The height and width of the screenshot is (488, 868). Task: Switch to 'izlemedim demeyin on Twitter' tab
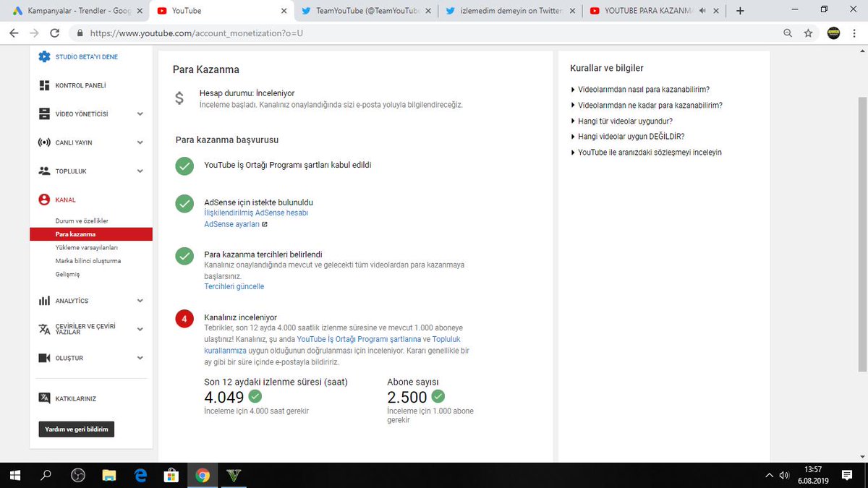(x=511, y=11)
